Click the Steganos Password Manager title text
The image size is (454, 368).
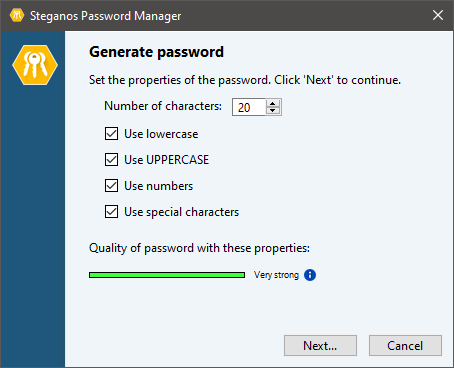tap(106, 16)
